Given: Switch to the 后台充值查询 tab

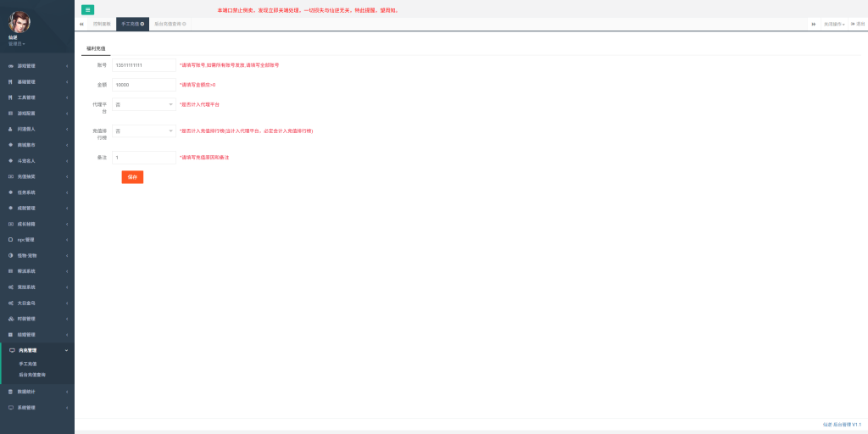Looking at the screenshot, I should click(x=169, y=24).
